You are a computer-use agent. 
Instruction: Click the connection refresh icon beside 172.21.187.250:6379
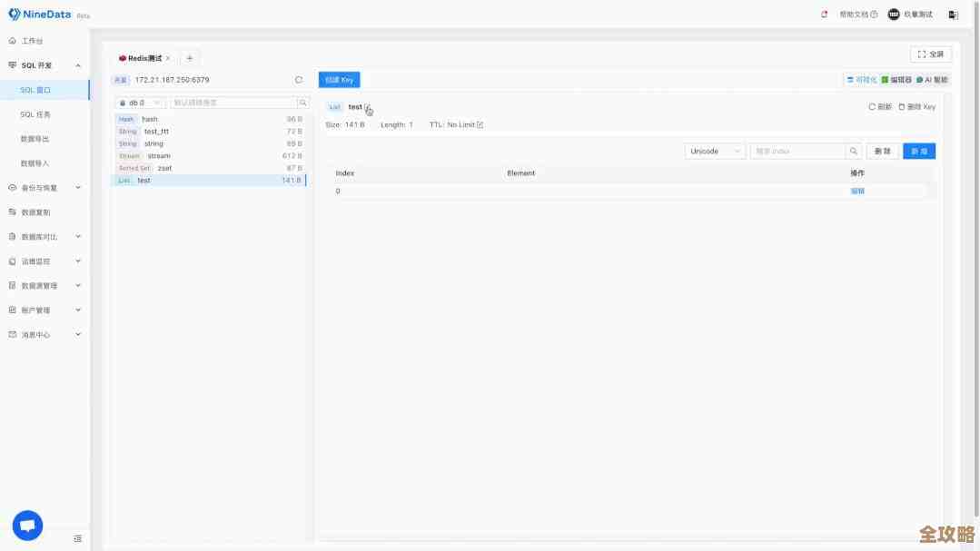coord(299,80)
